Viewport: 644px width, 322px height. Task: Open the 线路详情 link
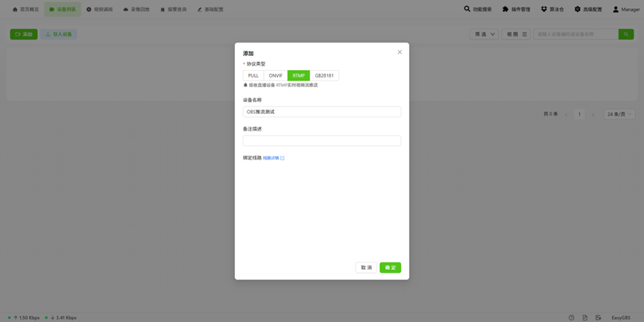[274, 158]
